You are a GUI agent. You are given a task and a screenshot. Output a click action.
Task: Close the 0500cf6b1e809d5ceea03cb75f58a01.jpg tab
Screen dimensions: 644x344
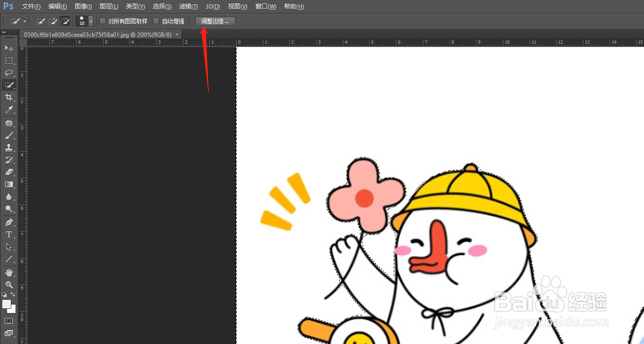[176, 34]
